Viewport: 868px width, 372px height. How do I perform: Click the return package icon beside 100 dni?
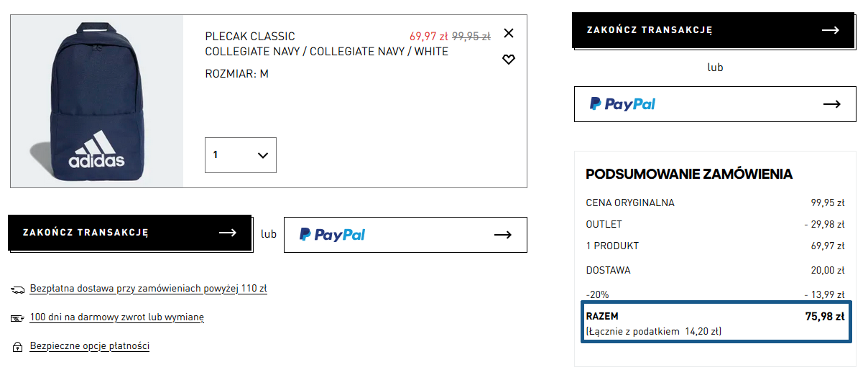[x=18, y=317]
